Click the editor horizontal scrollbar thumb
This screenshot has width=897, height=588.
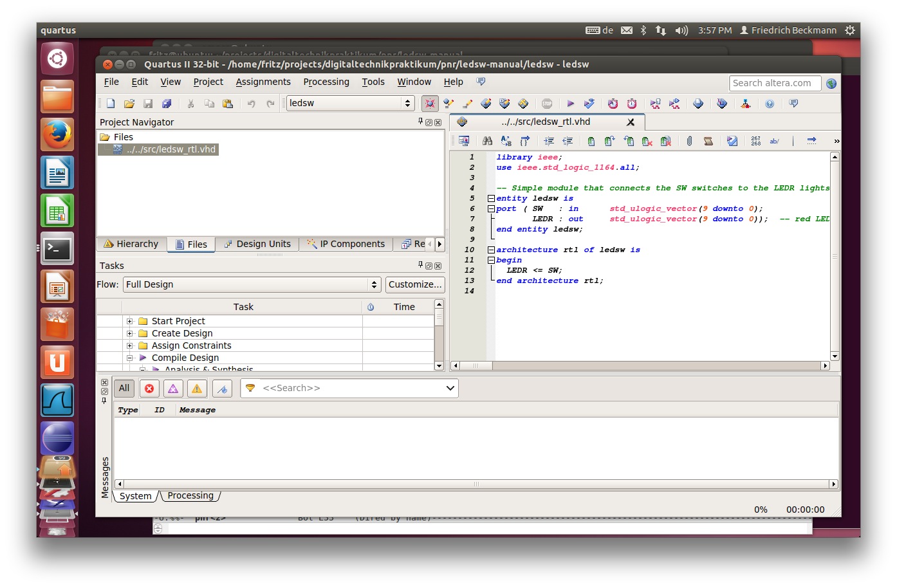coord(476,365)
